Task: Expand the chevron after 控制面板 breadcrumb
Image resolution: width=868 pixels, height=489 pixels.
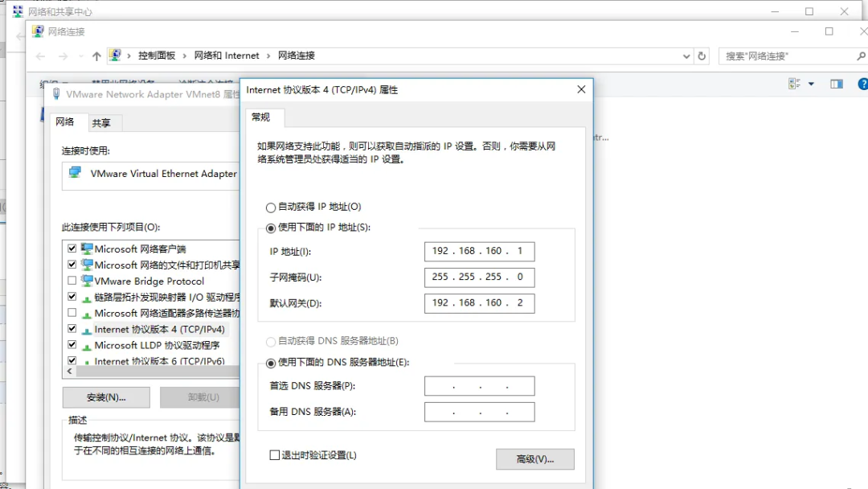Action: (x=185, y=56)
